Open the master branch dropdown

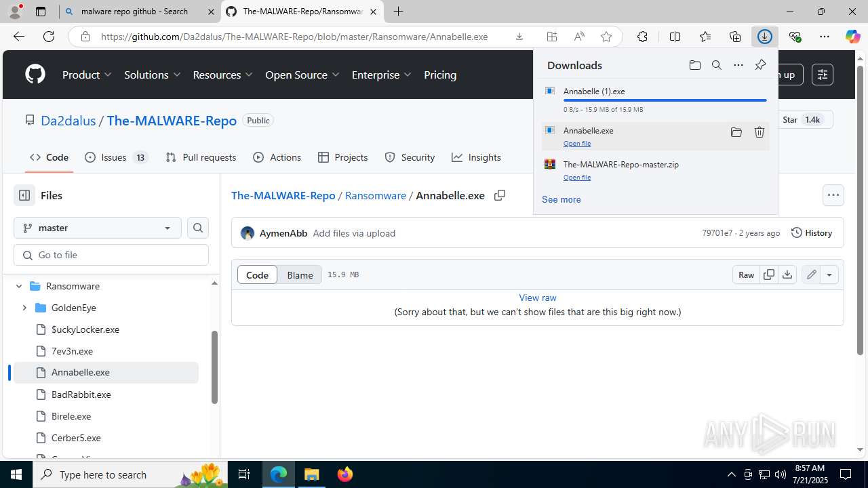(x=98, y=228)
